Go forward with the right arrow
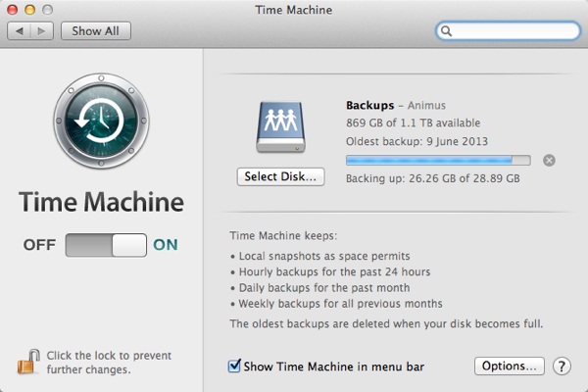588x392 pixels. click(x=42, y=31)
